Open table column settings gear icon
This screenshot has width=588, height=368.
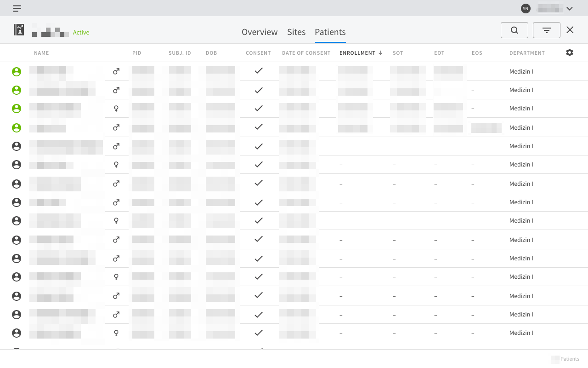[569, 52]
